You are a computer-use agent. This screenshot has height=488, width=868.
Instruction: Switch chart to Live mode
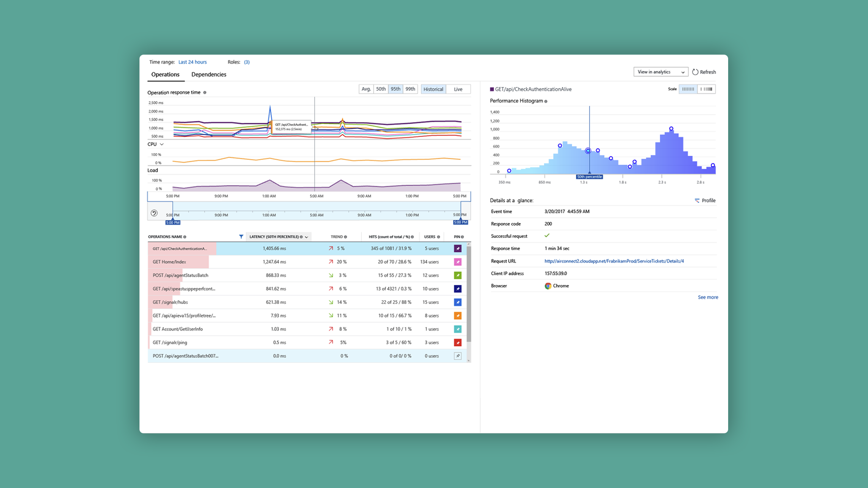coord(458,89)
